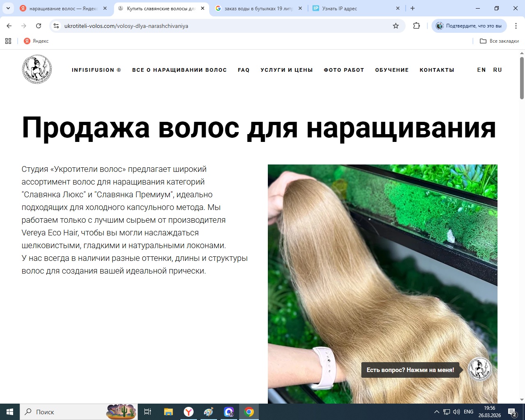Expand the tab search dropdown arrow
Viewport: 525px width, 420px height.
coord(8,8)
